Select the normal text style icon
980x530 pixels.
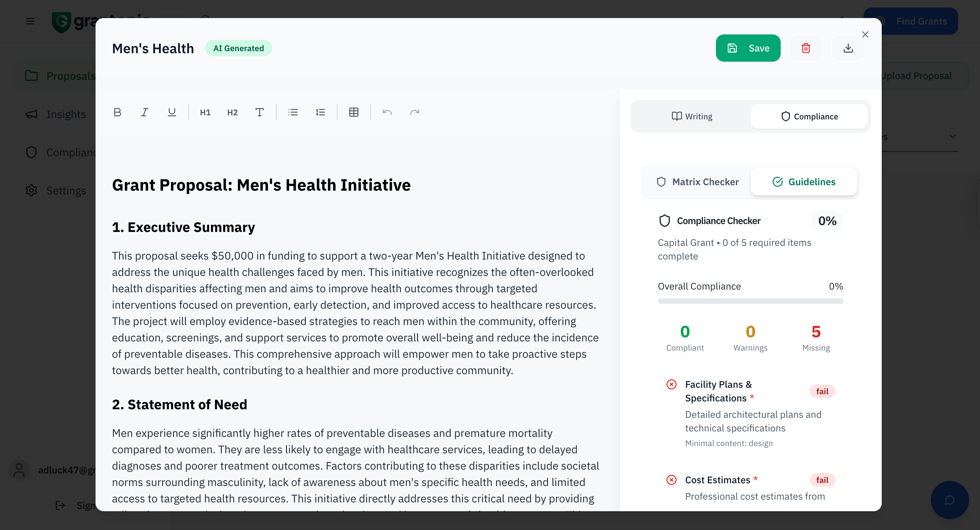[x=259, y=112]
